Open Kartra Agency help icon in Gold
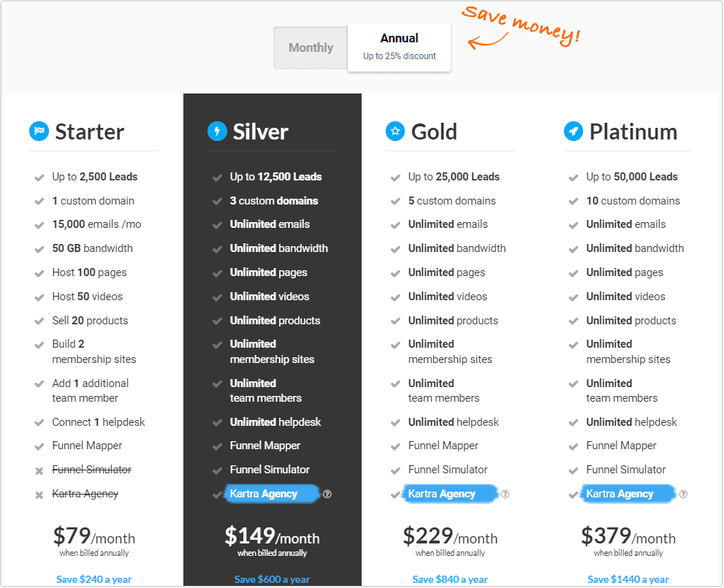The image size is (724, 588). click(x=505, y=494)
